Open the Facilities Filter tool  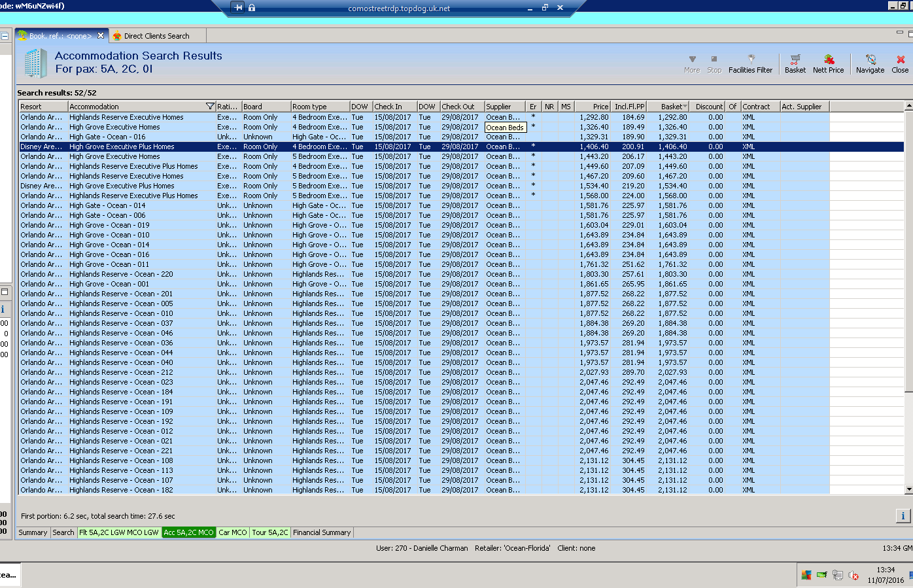pos(750,63)
